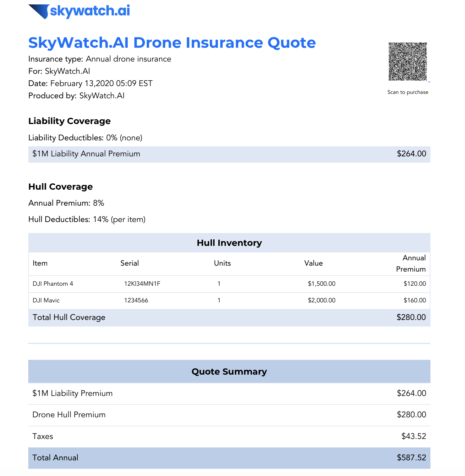Click the 'Liability Coverage' heading
This screenshot has height=476, width=465.
pos(69,121)
